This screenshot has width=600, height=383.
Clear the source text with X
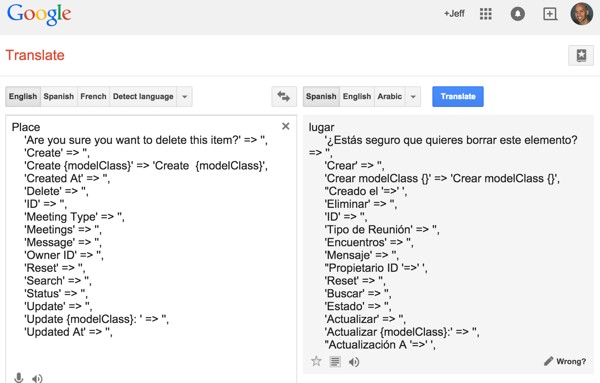(x=285, y=126)
